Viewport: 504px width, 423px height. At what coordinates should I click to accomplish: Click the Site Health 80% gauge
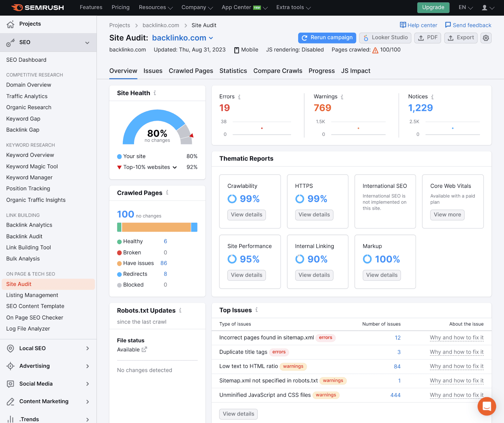[x=157, y=127]
